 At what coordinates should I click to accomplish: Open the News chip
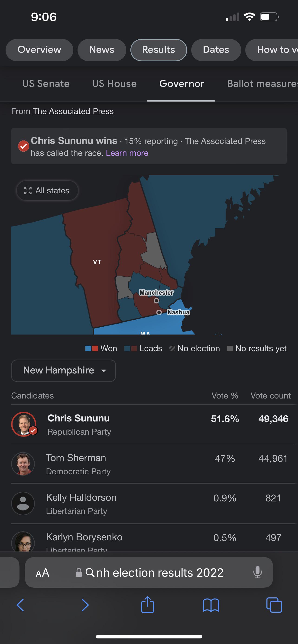click(x=102, y=50)
